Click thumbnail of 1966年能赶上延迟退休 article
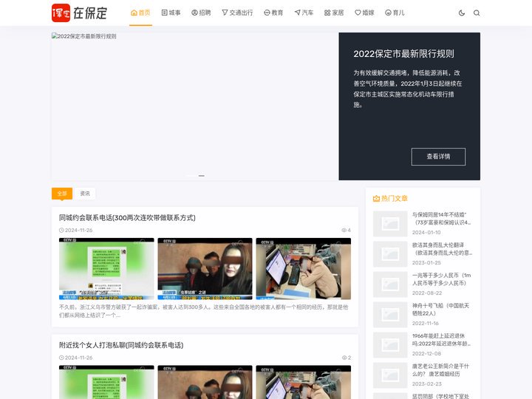This screenshot has height=399, width=532. click(390, 345)
